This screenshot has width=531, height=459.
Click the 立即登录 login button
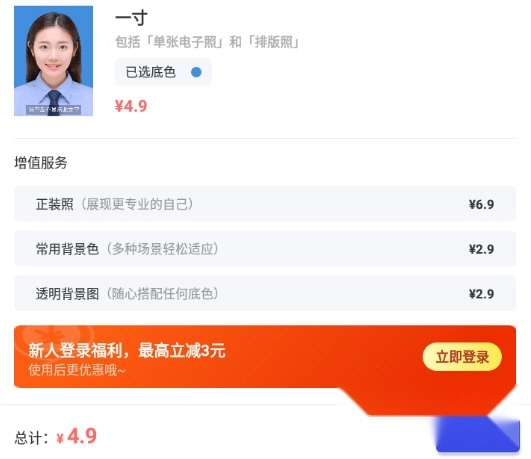pyautogui.click(x=462, y=357)
